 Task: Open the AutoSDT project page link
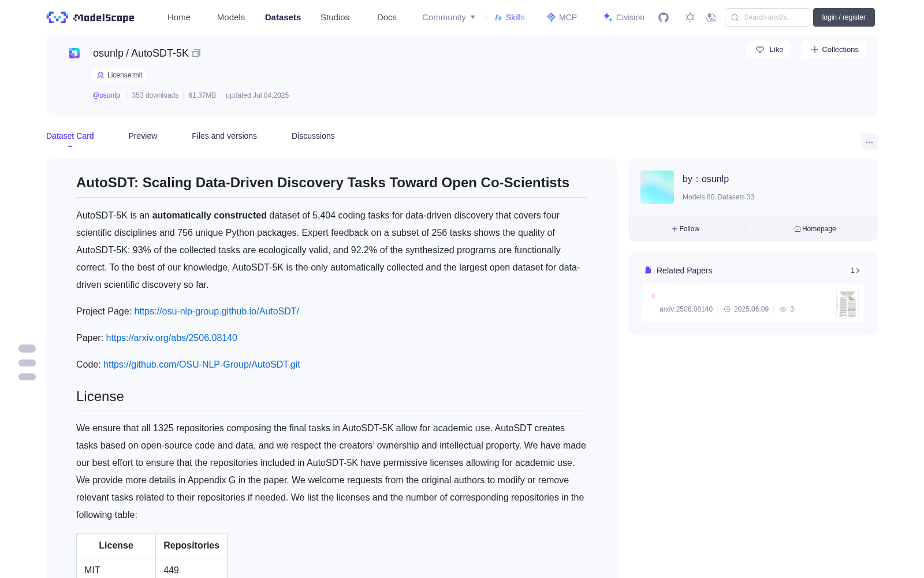pyautogui.click(x=217, y=311)
